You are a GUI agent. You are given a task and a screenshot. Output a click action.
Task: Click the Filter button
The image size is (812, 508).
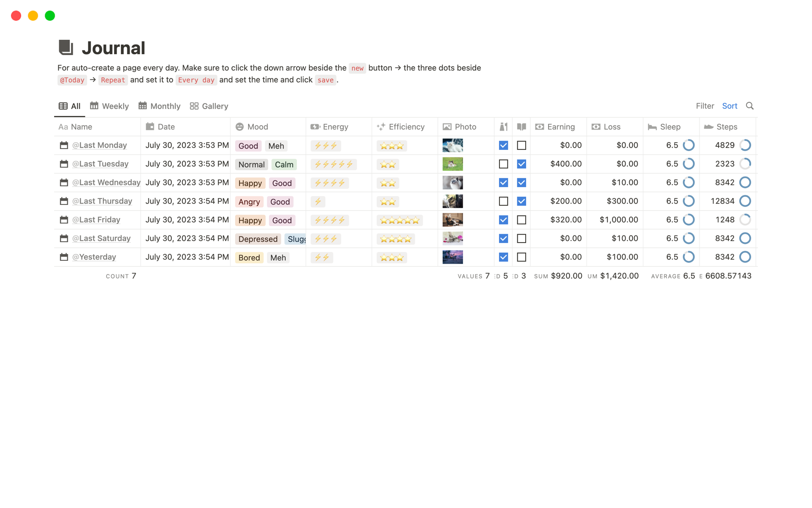click(705, 106)
